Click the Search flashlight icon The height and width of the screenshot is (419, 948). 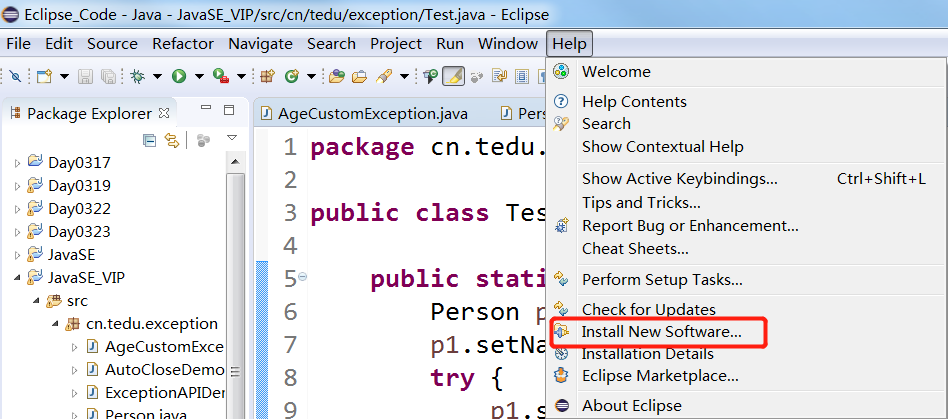pyautogui.click(x=384, y=76)
